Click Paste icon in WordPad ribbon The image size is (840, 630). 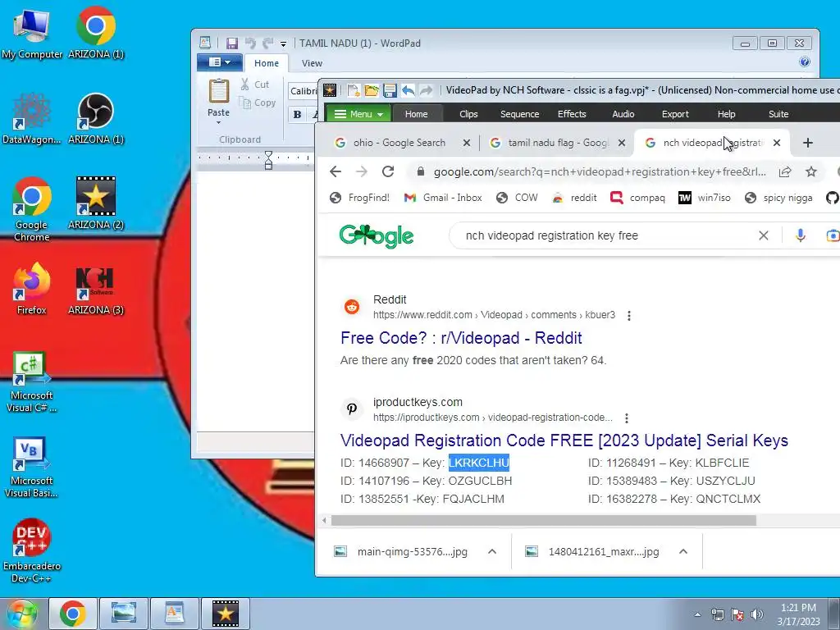point(218,91)
